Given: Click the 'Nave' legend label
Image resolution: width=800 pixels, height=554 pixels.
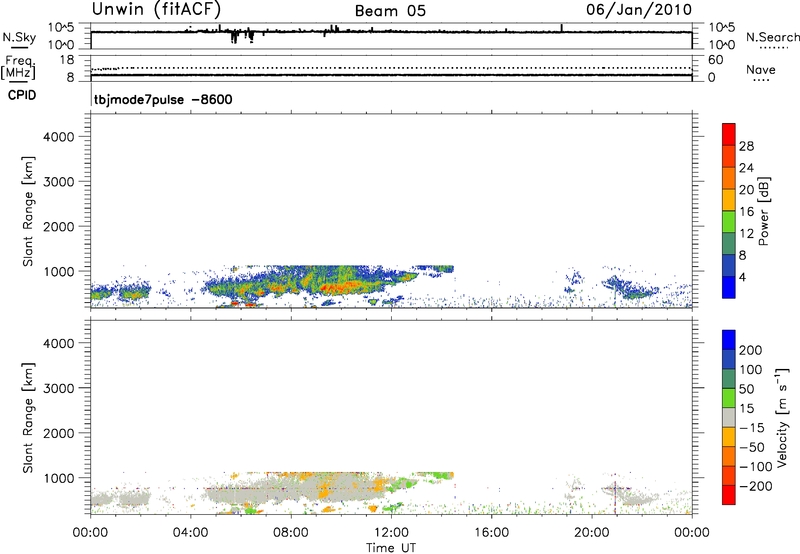Looking at the screenshot, I should [761, 69].
